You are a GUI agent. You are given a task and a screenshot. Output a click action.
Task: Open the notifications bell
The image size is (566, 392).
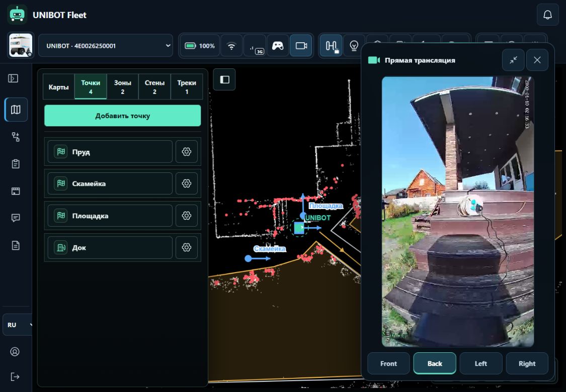547,15
